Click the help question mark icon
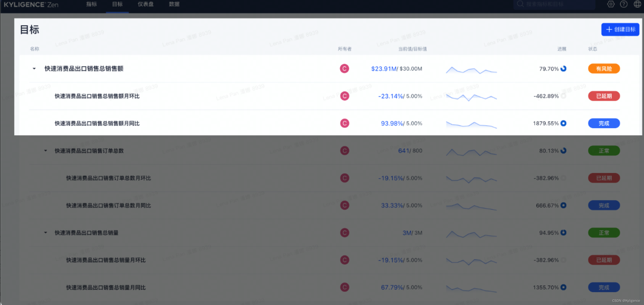This screenshot has height=305, width=644. pos(624,4)
